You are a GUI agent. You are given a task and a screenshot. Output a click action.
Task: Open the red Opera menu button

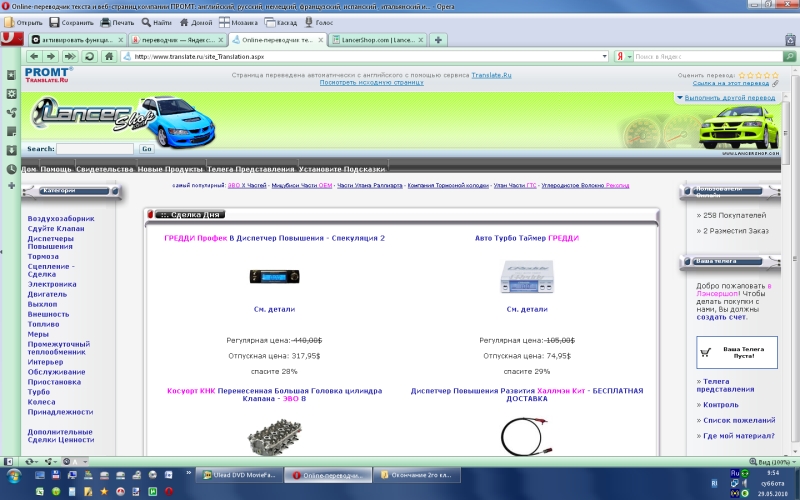click(x=12, y=39)
